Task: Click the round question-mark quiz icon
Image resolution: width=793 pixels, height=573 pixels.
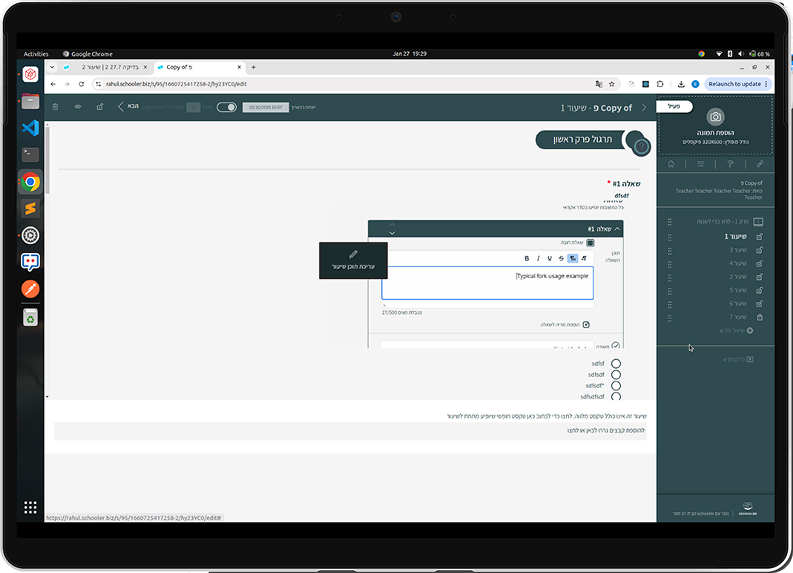Action: point(641,147)
